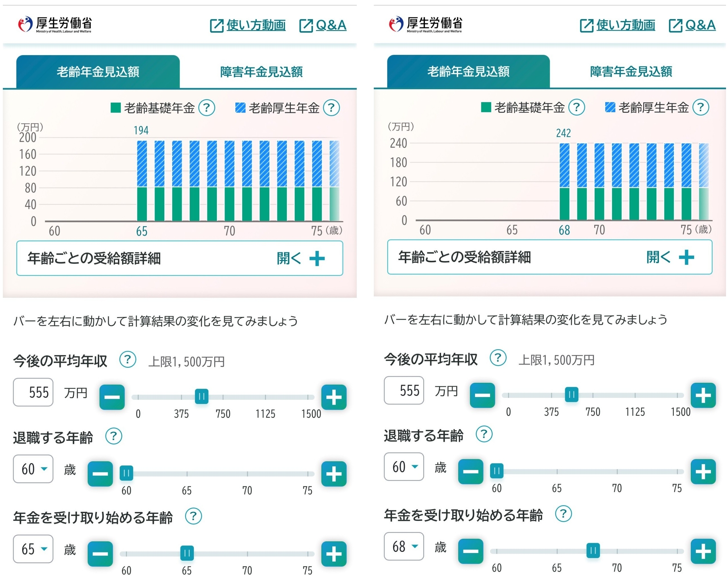Open Q&A link in right panel

pyautogui.click(x=692, y=25)
